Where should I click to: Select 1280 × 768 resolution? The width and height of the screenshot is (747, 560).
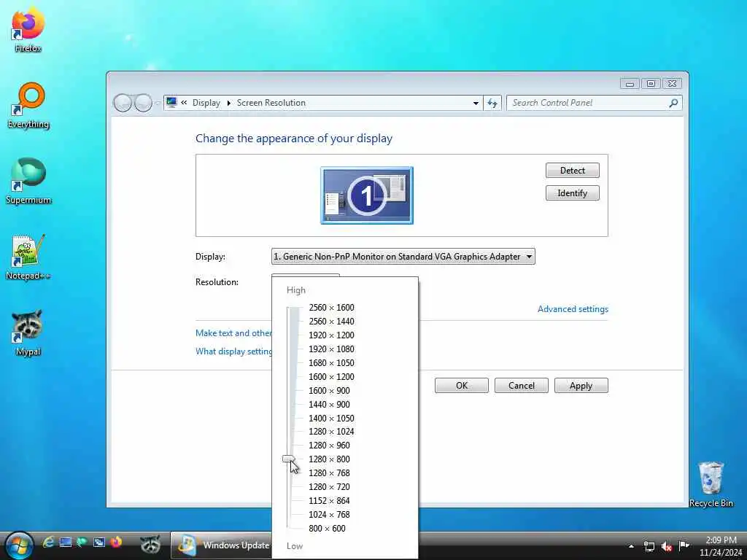click(x=329, y=472)
